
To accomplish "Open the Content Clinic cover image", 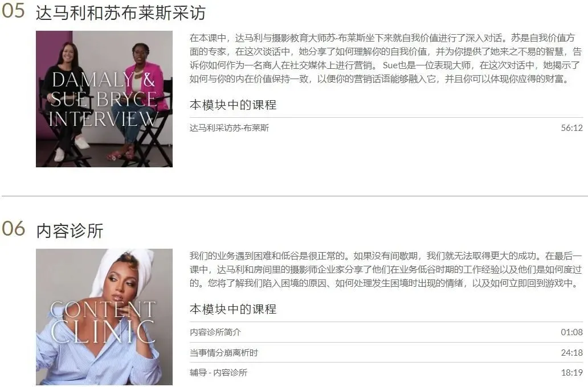I will tap(104, 317).
